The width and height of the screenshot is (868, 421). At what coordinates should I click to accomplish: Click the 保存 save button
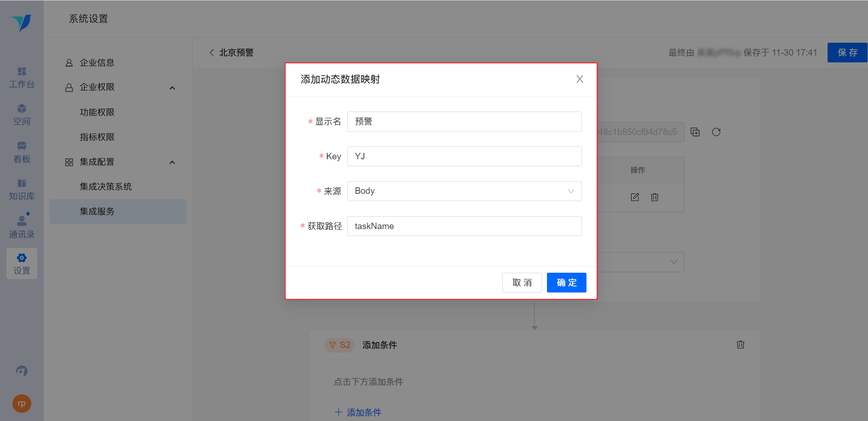[847, 52]
